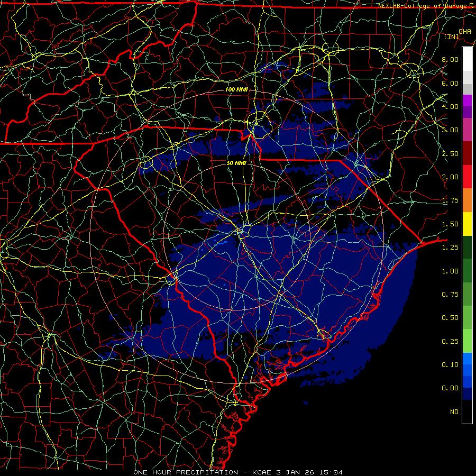The width and height of the screenshot is (476, 476).
Task: Click the "[IN]" units label
Action: [x=452, y=36]
